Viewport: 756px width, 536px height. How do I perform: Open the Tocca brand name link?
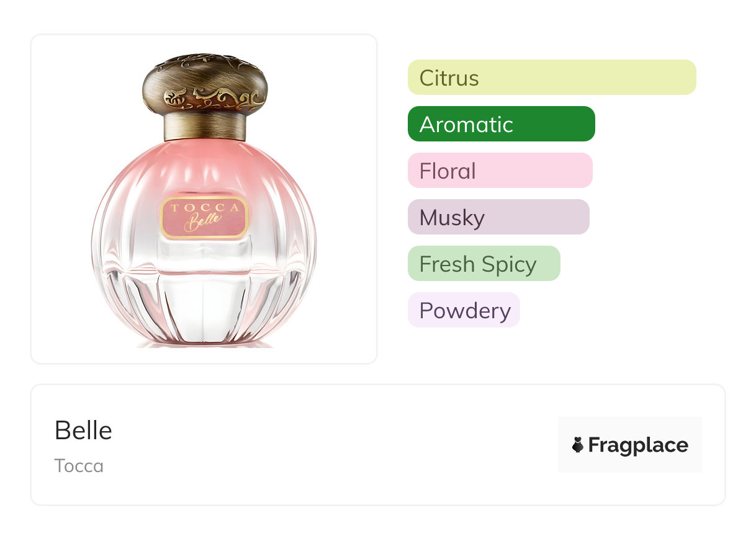coord(79,466)
